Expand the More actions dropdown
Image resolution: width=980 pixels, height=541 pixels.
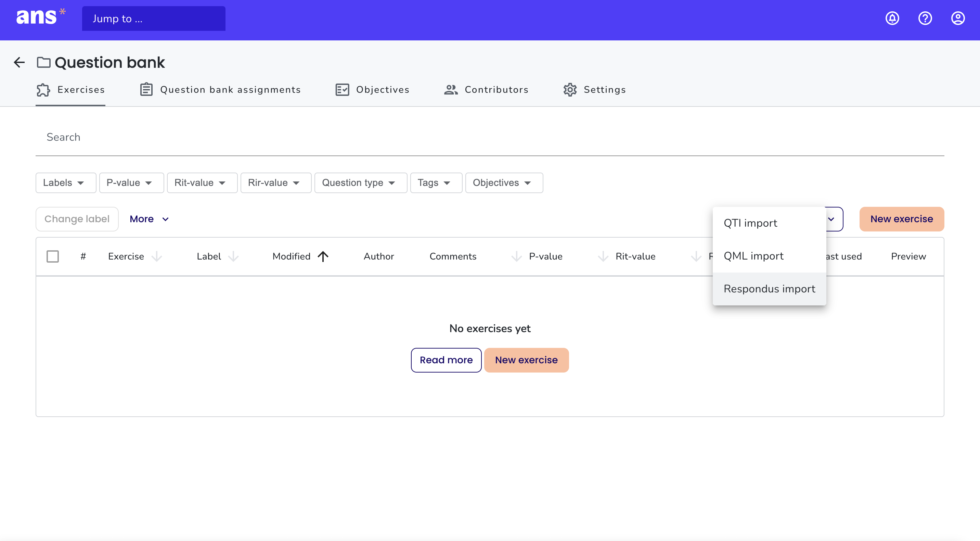point(149,219)
